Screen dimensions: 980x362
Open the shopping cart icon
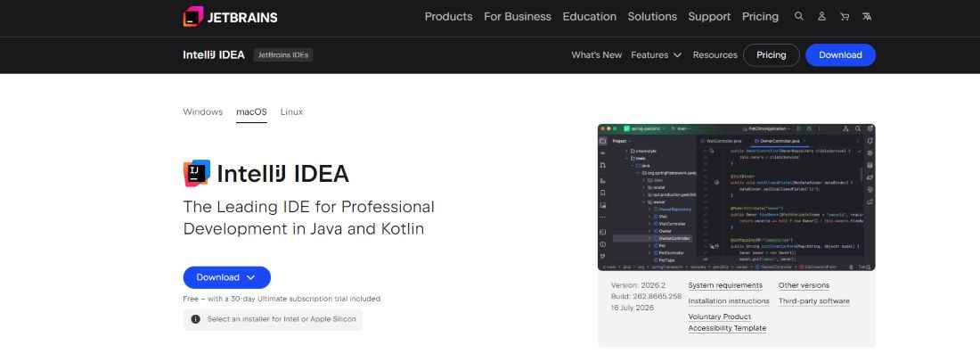point(845,17)
